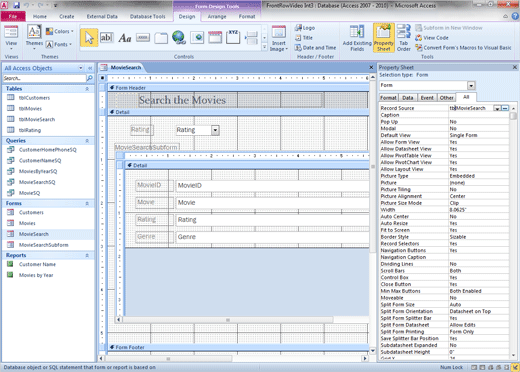The height and width of the screenshot is (372, 520).
Task: Pick the Label control
Action: click(x=125, y=38)
